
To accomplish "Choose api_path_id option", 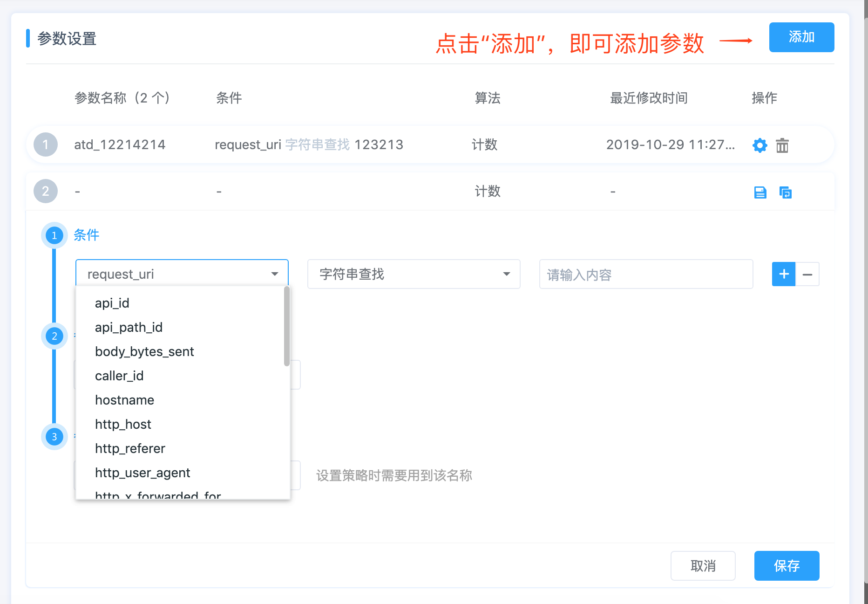I will pos(182,327).
